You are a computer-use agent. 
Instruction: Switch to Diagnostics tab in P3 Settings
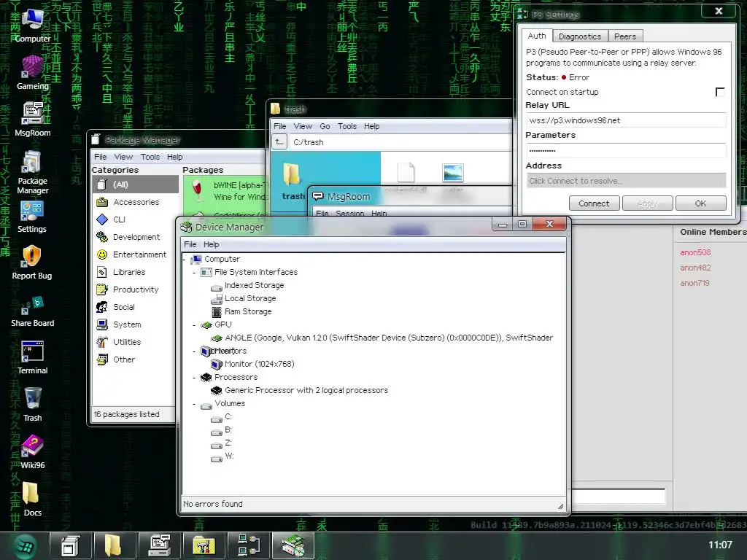[580, 36]
